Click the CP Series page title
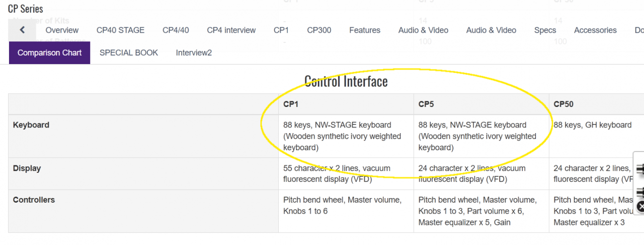Image resolution: width=644 pixels, height=245 pixels. click(26, 9)
